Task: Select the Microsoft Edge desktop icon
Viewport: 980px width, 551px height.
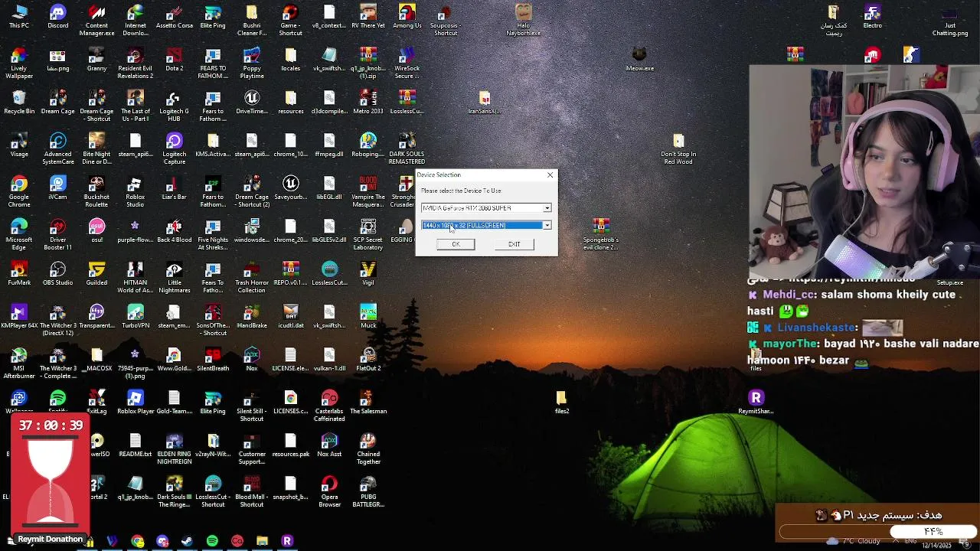Action: 19,234
